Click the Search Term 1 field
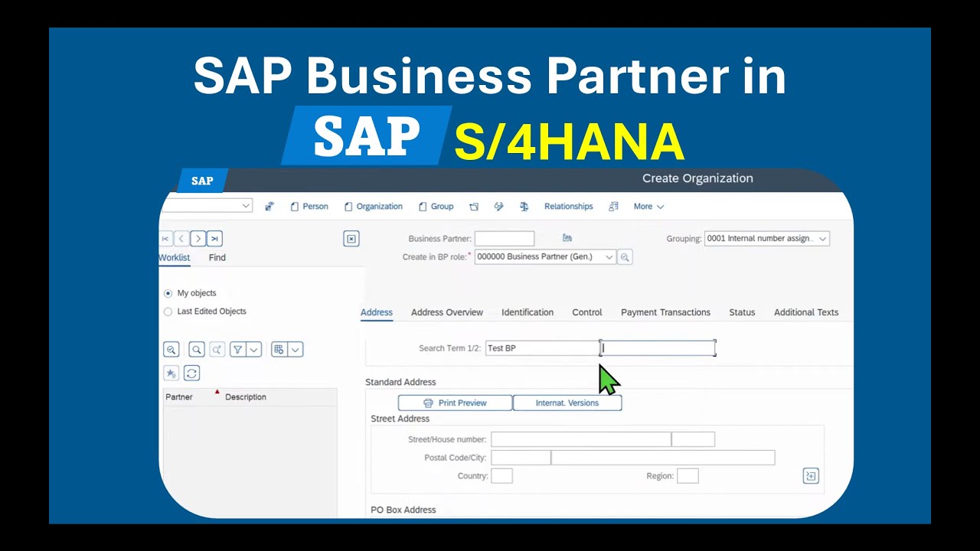The image size is (980, 551). 542,348
